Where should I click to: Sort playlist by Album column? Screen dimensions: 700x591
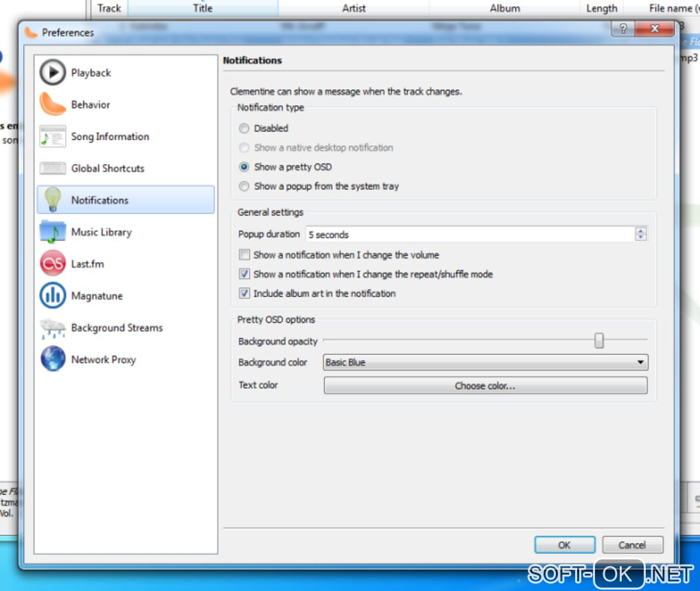pyautogui.click(x=504, y=8)
